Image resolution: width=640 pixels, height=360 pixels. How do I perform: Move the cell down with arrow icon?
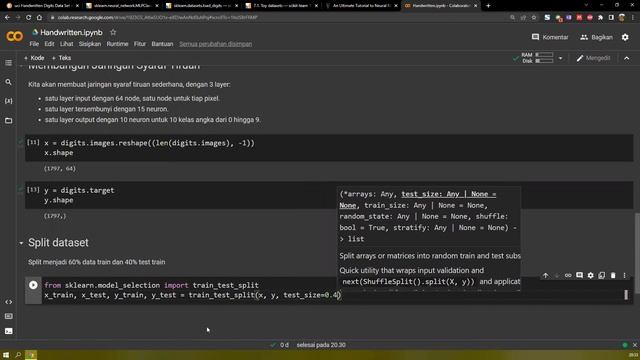(557, 276)
